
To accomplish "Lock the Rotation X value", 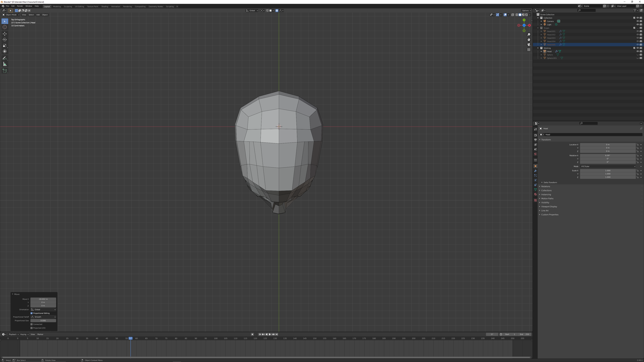I will click(x=637, y=156).
